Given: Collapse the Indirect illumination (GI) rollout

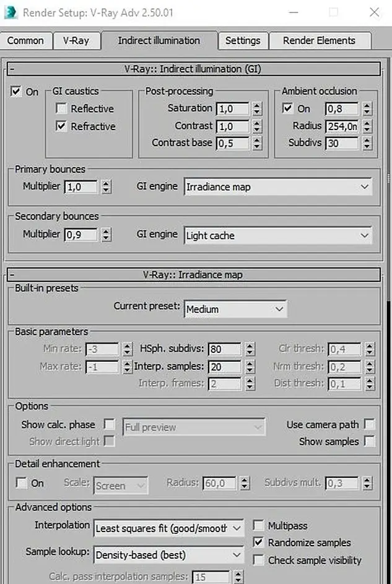Looking at the screenshot, I should pyautogui.click(x=12, y=69).
